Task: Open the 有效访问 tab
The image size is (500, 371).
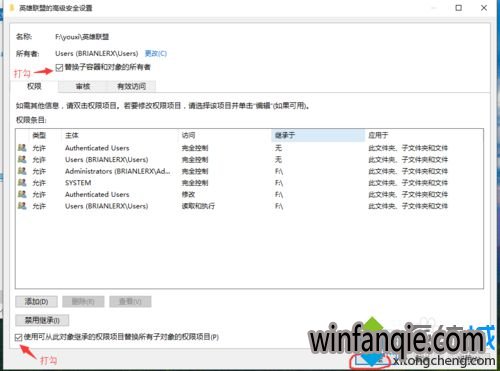Action: 131,87
